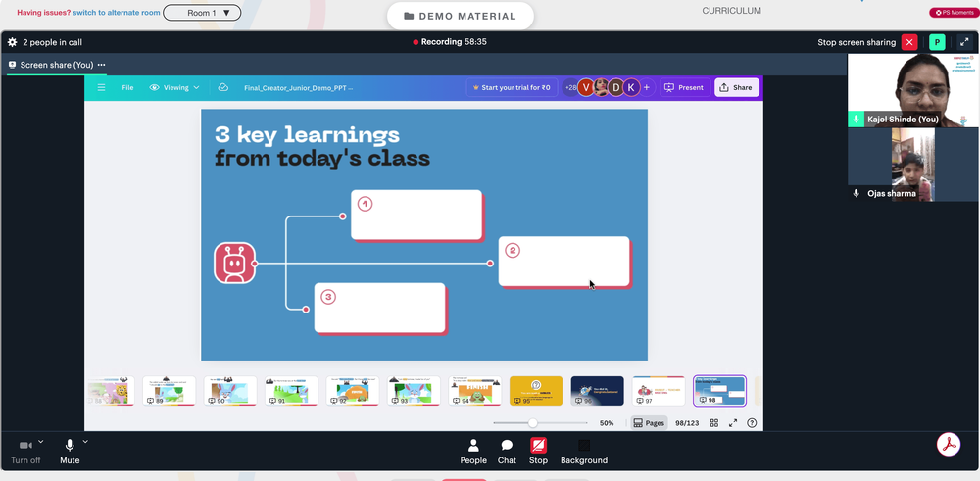Open dark blue page thumbnail 96
Image resolution: width=980 pixels, height=481 pixels.
(598, 391)
